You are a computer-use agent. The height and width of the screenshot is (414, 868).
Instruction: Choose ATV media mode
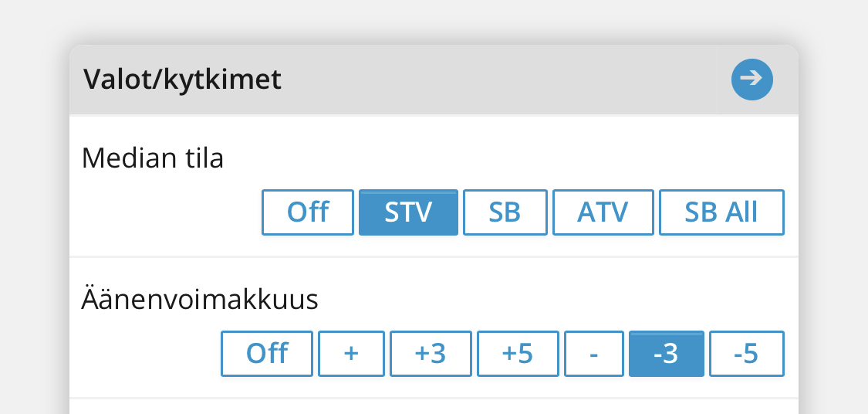pos(603,212)
